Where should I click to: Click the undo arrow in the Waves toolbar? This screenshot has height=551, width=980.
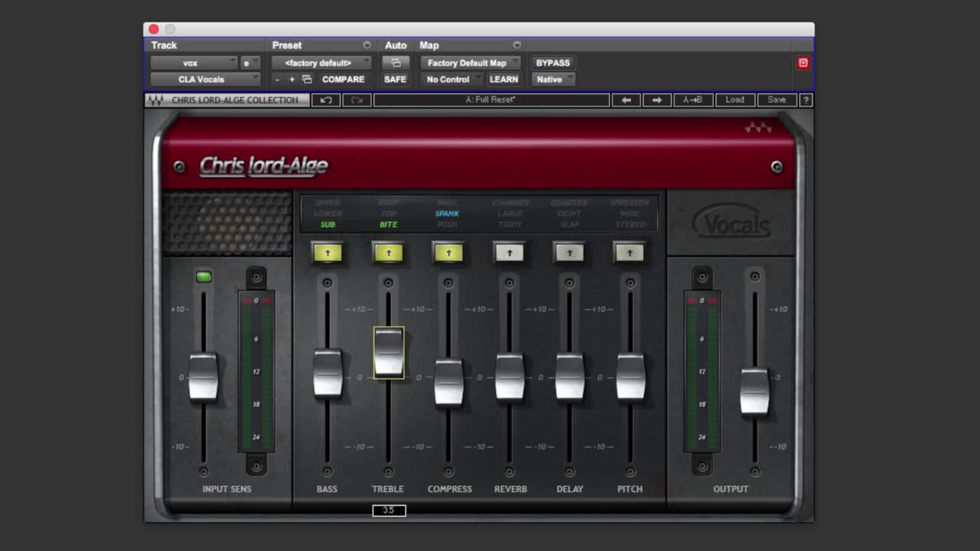pos(325,99)
